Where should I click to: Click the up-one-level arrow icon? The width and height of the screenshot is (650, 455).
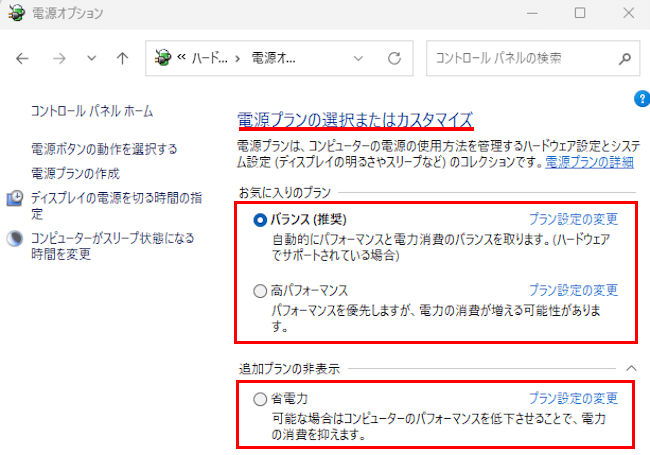(x=122, y=58)
